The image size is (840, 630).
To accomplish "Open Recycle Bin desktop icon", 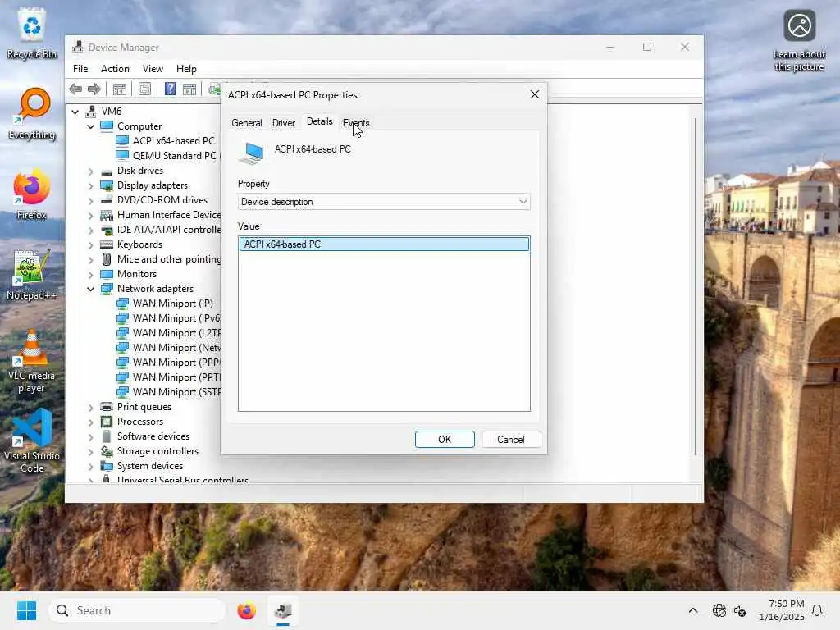I will coord(32,34).
